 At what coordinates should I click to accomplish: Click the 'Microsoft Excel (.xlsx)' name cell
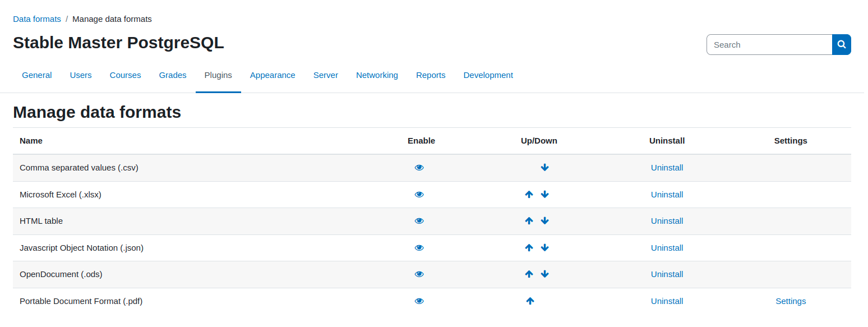(61, 195)
